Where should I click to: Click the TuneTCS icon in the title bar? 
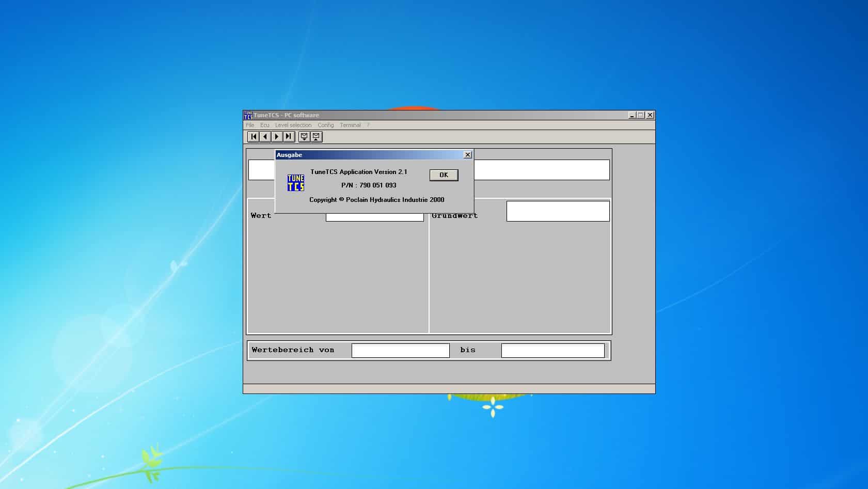248,115
